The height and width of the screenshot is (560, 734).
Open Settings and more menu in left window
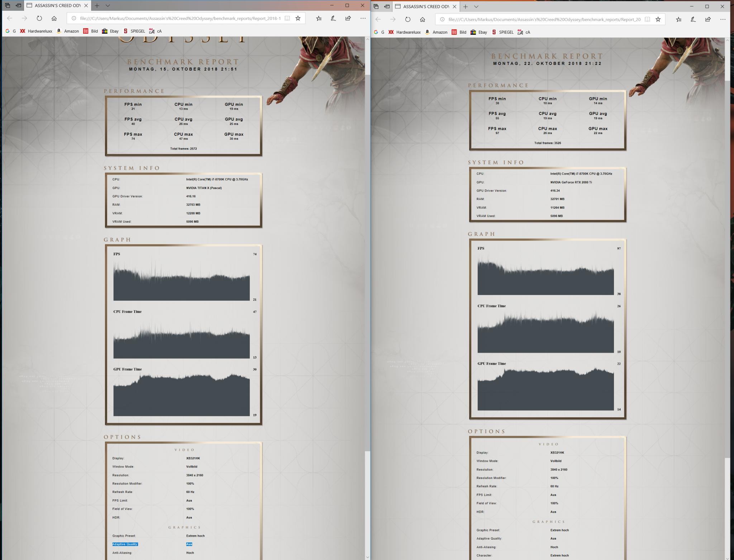pos(363,18)
